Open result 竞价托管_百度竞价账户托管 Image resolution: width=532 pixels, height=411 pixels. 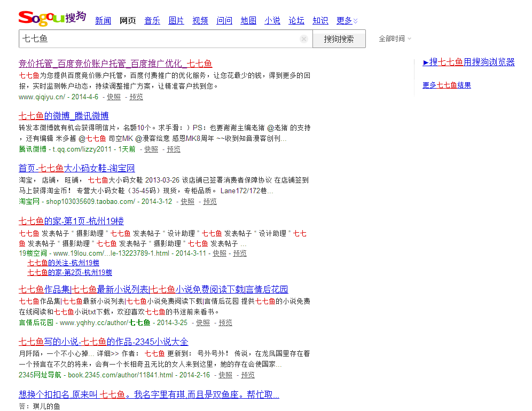(x=115, y=64)
